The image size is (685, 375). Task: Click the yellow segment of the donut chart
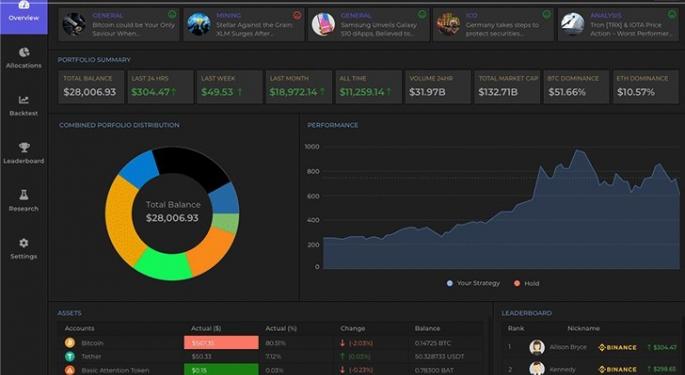point(121,219)
